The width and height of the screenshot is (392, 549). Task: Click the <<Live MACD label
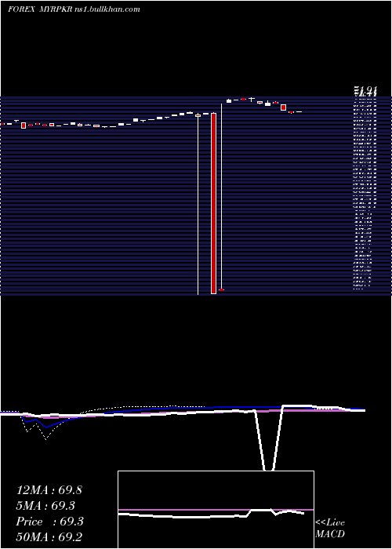coord(330,528)
